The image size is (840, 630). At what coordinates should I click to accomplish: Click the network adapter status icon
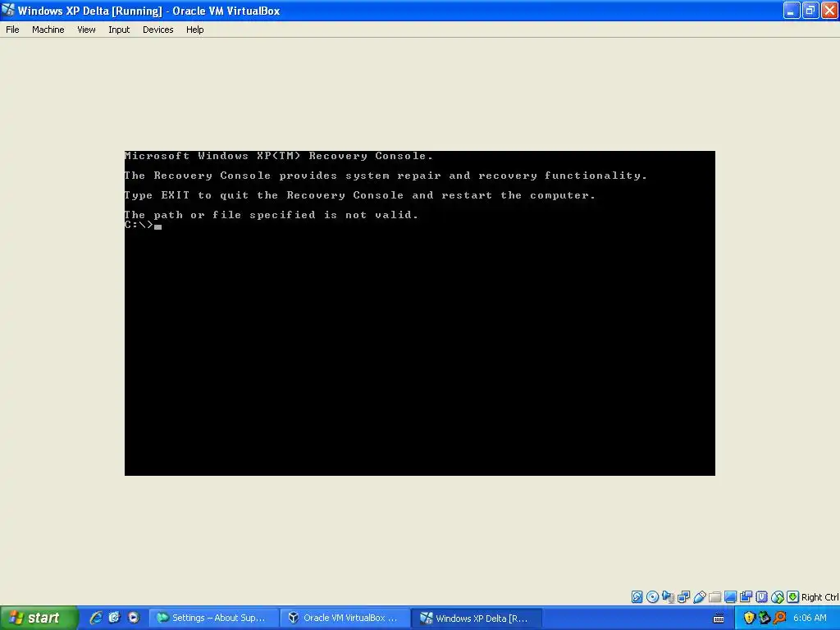(x=683, y=597)
